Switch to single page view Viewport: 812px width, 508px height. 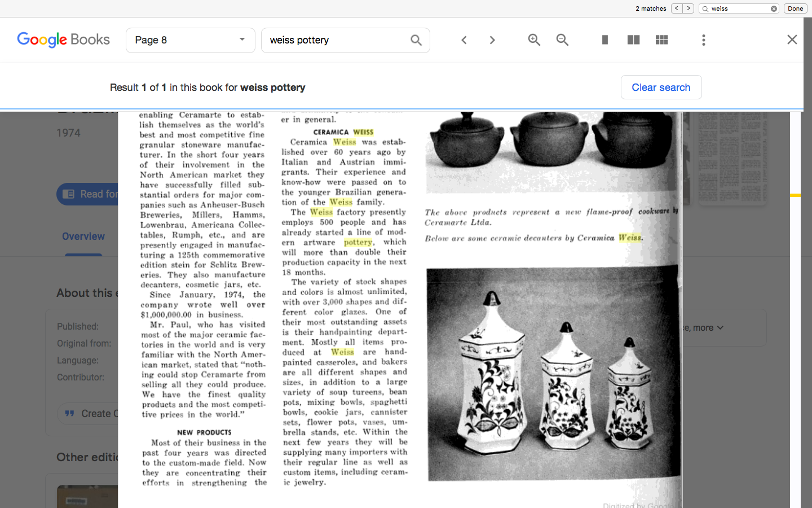pos(605,40)
